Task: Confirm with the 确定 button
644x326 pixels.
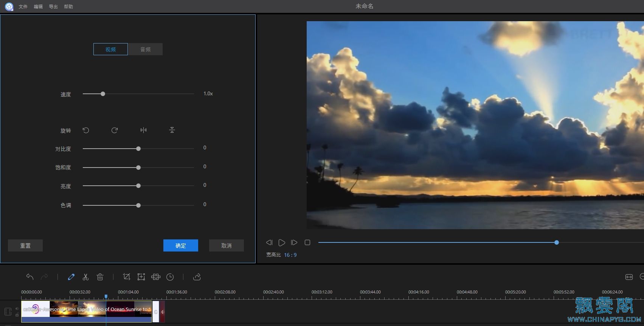Action: tap(181, 245)
